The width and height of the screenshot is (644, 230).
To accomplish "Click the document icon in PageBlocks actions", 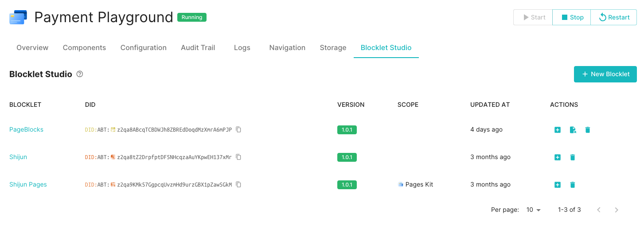I will [573, 130].
